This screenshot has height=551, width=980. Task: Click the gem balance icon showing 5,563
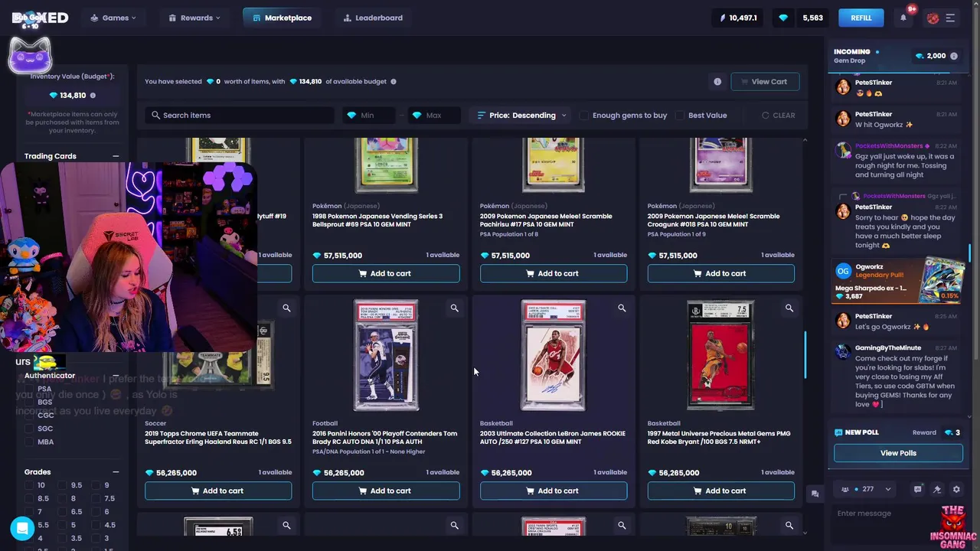click(783, 18)
